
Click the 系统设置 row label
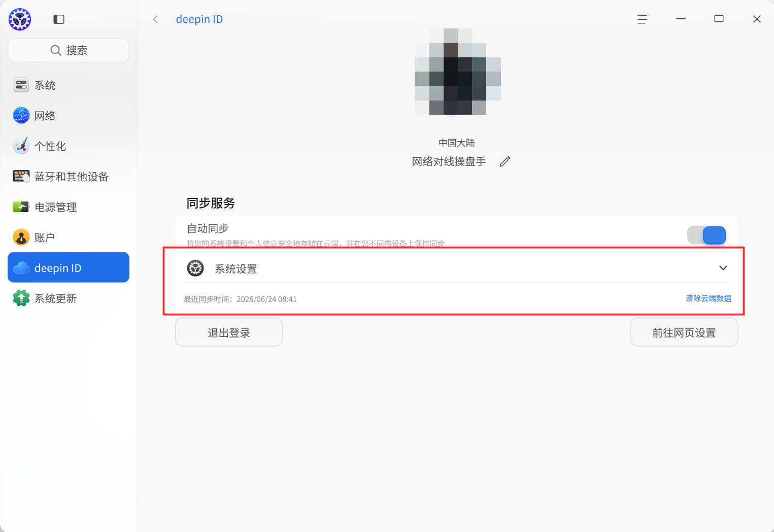[236, 269]
